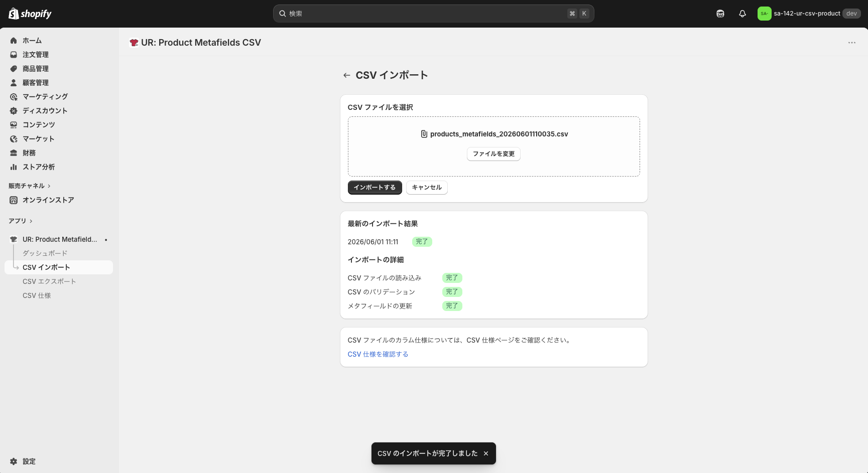Open the notifications bell

click(x=742, y=14)
